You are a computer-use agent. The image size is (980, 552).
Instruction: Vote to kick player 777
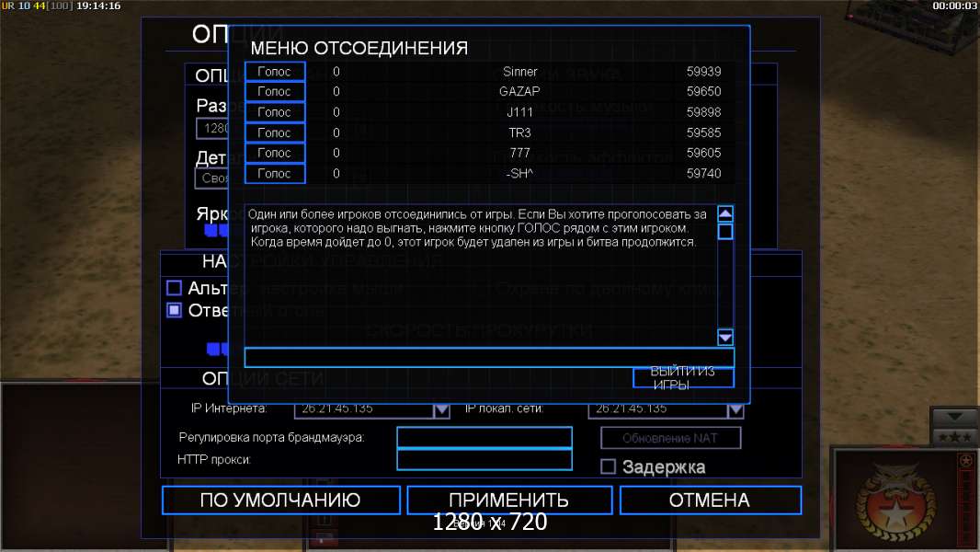275,153
